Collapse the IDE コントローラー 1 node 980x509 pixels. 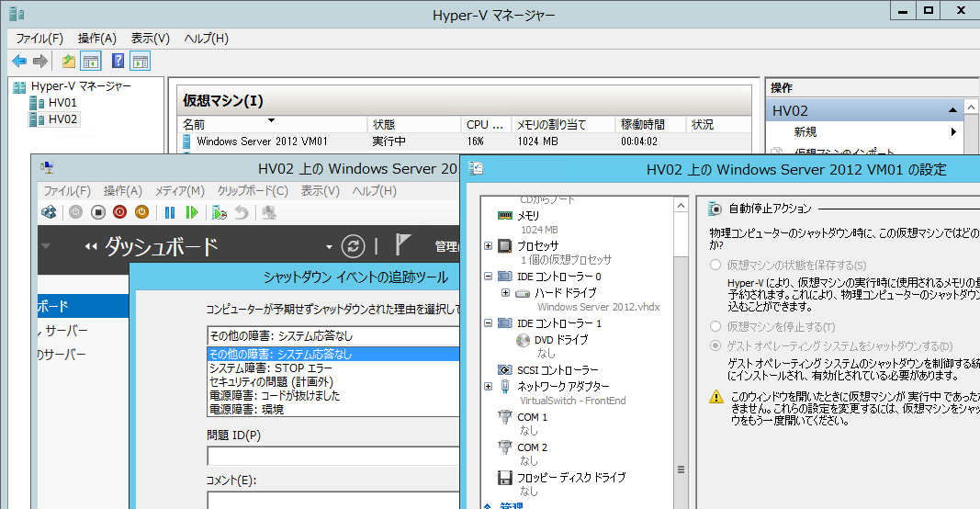click(488, 322)
